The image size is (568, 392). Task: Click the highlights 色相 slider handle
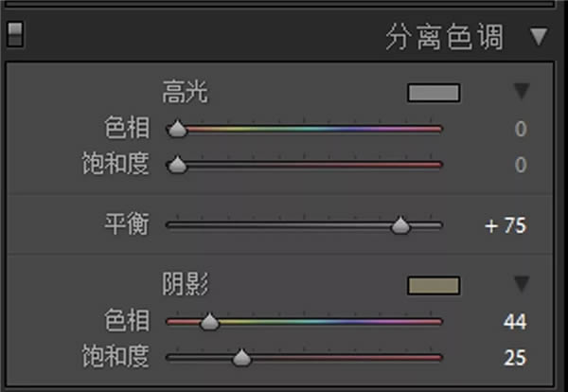tap(177, 130)
